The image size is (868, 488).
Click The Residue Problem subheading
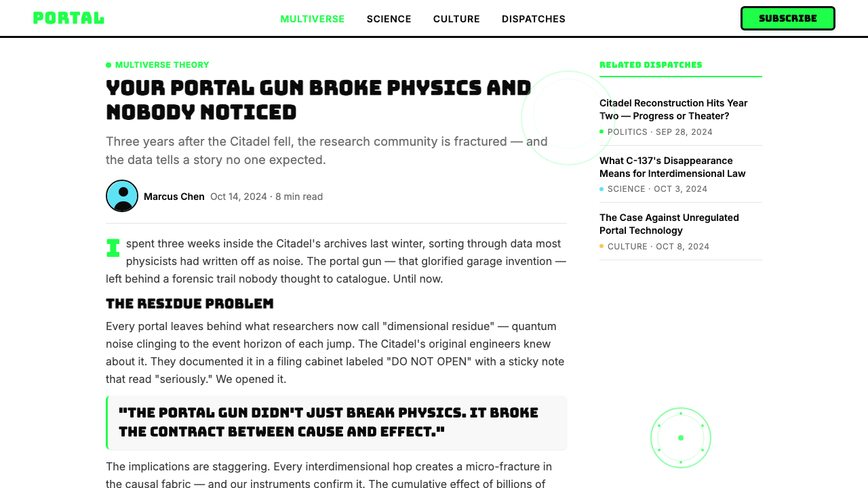[x=190, y=304]
